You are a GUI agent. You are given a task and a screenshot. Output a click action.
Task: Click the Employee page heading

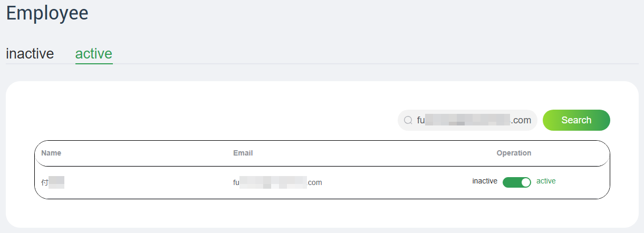(x=47, y=13)
